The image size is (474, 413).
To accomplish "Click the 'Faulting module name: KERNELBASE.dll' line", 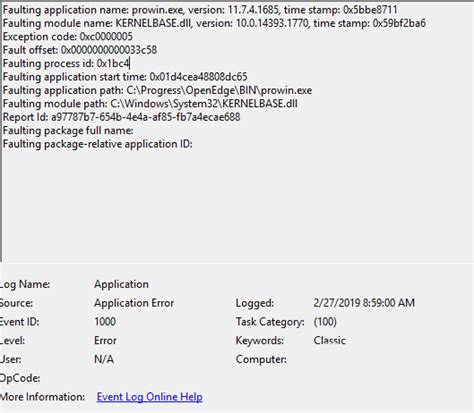I will tap(214, 23).
